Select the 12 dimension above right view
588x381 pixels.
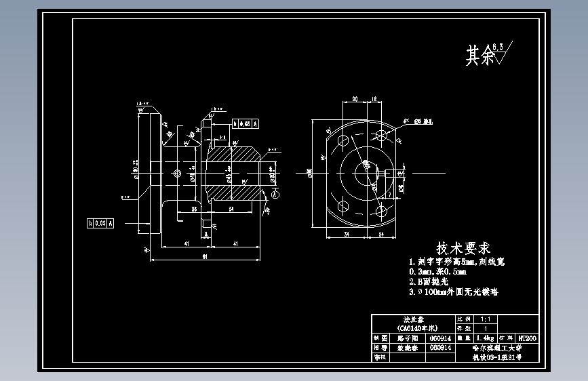[x=374, y=99]
